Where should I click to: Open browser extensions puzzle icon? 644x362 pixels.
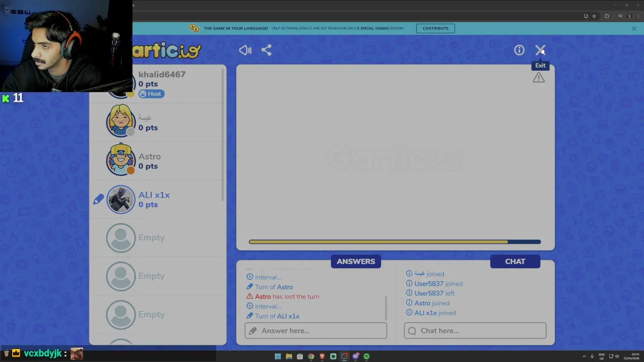607,16
